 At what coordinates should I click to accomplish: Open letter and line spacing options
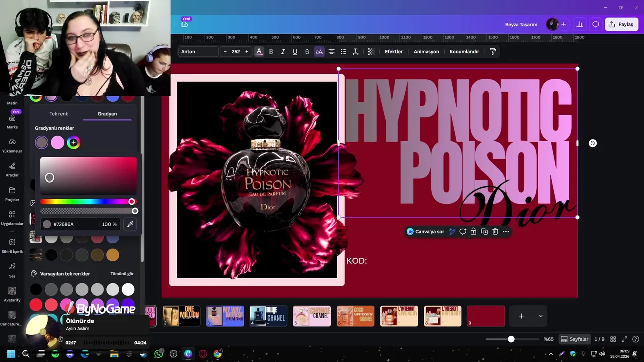(355, 52)
